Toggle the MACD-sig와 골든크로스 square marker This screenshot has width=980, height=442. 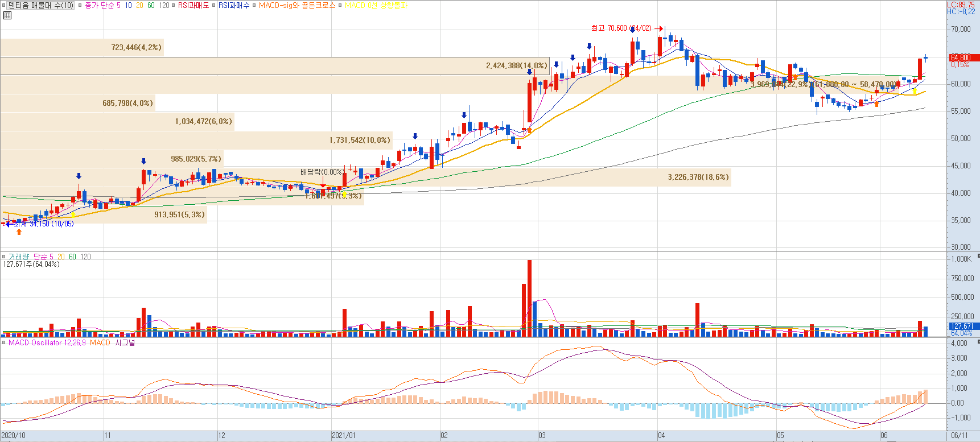tap(254, 5)
